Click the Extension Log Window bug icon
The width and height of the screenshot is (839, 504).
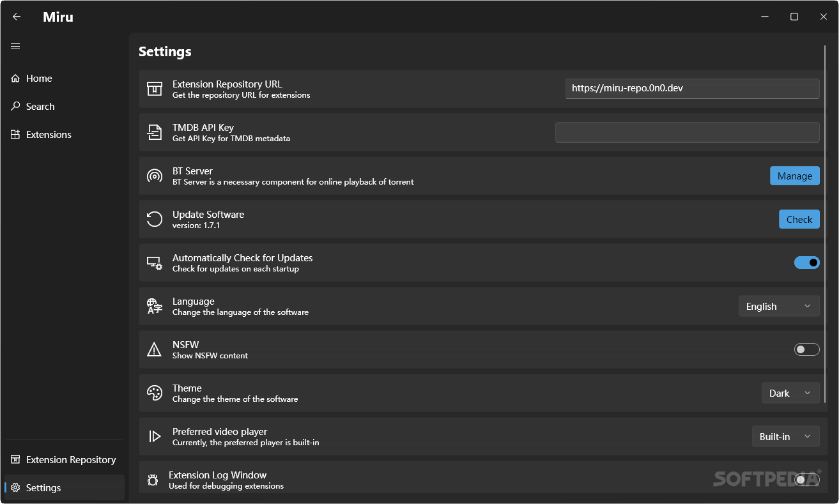tap(153, 480)
